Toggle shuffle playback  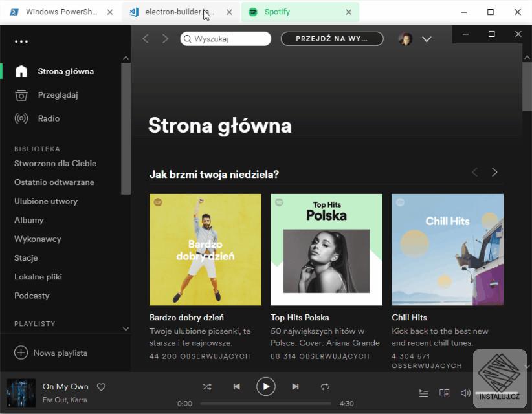[207, 387]
